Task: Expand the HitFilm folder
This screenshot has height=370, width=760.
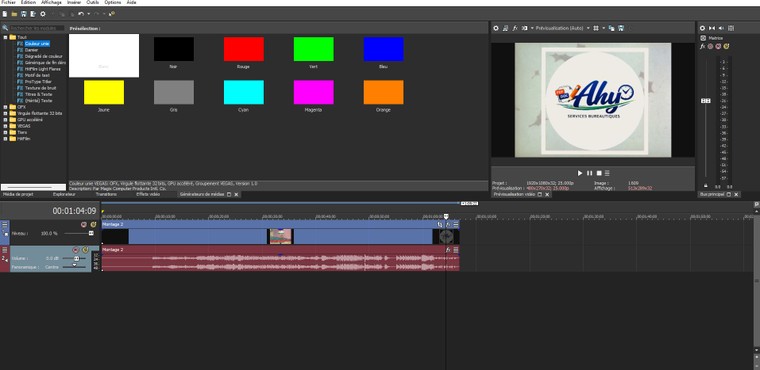Action: click(5, 138)
